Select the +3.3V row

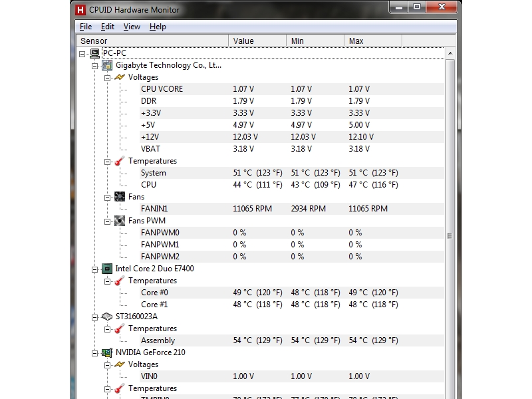click(x=292, y=113)
